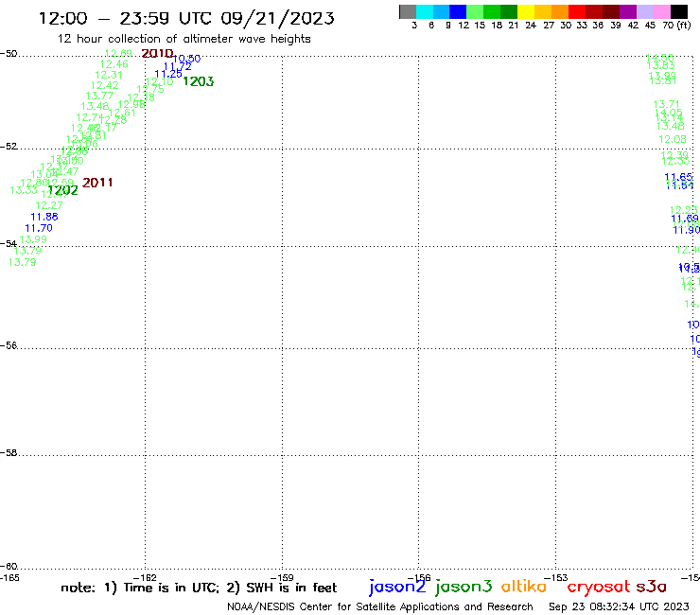The width and height of the screenshot is (700, 615).
Task: Select the yellow legend color swatch
Action: pos(526,12)
